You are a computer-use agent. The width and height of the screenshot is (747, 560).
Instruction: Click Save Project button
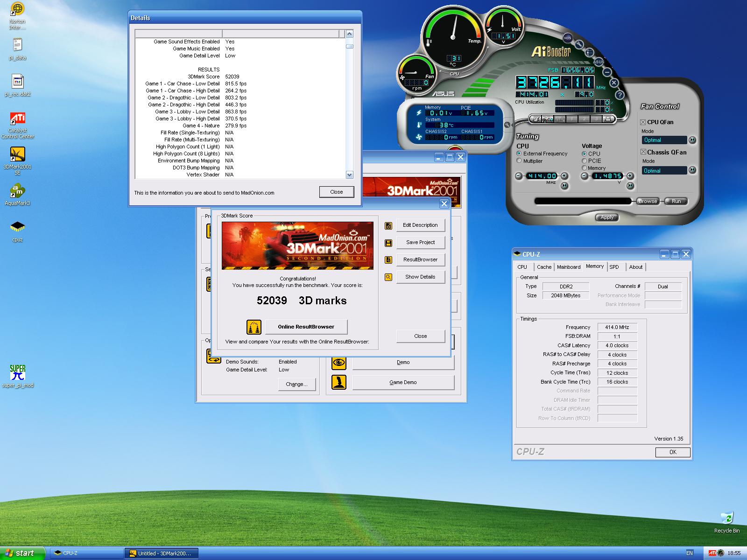tap(420, 242)
